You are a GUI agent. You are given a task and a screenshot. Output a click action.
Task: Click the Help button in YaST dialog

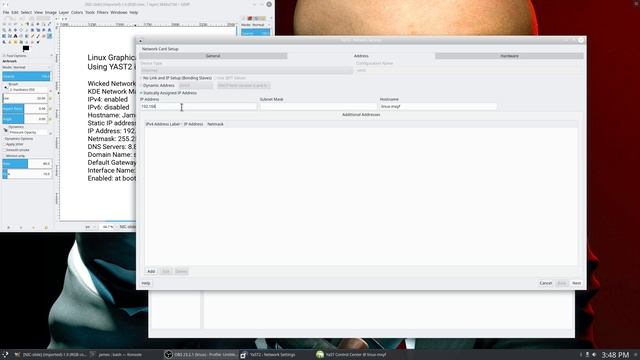point(146,283)
